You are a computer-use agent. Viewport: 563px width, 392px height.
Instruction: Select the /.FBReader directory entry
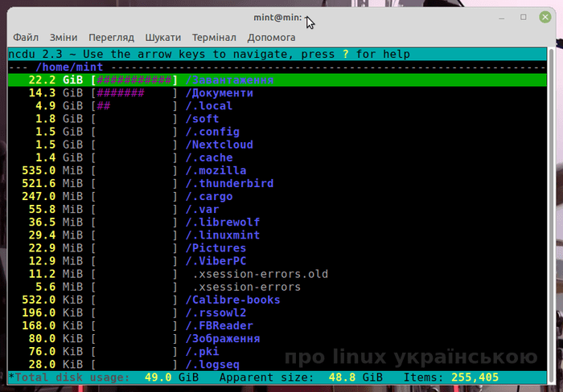point(277,325)
